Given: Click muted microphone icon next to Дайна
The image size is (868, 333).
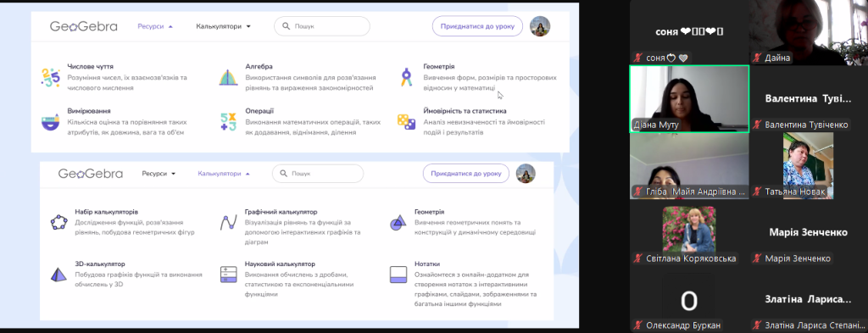Looking at the screenshot, I should (757, 58).
